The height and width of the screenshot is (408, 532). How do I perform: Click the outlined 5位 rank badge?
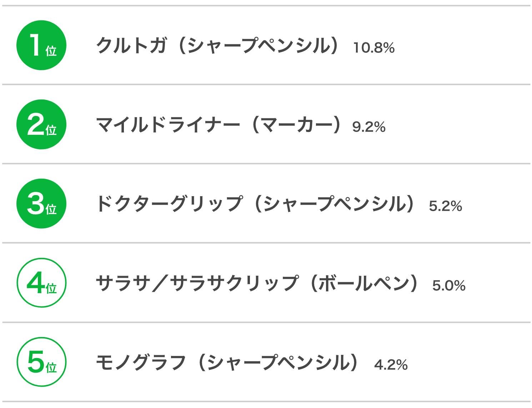click(41, 362)
